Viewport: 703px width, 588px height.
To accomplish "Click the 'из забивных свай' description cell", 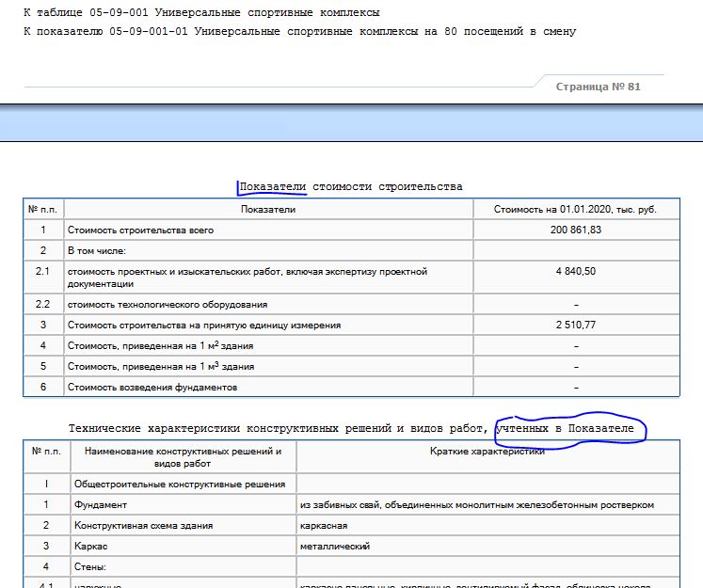I will pos(487,504).
